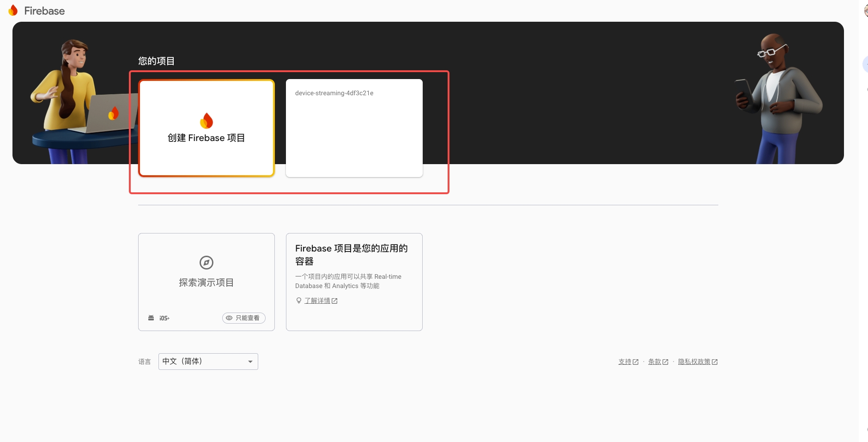Open the device-streaming-4df3c21e project card
Image resolution: width=868 pixels, height=442 pixels.
[x=354, y=128]
